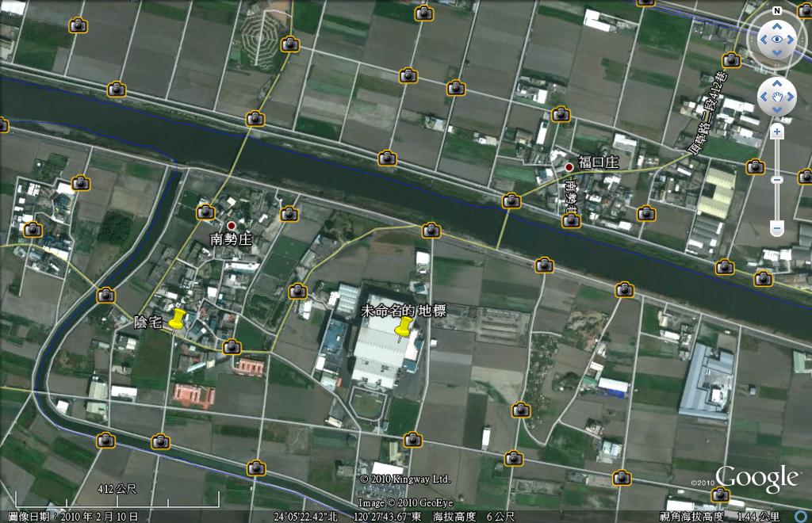The image size is (812, 523).
Task: Click the 福口庄 place label
Action: coord(598,162)
